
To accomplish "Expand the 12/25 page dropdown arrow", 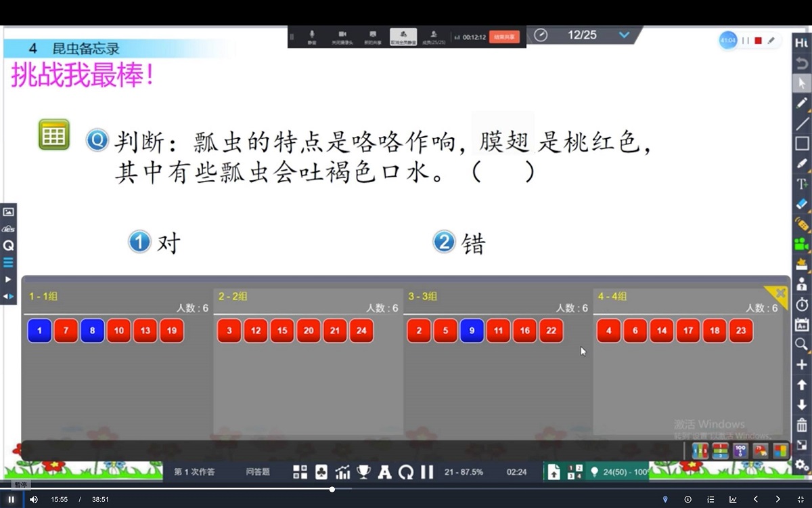I will tap(624, 35).
